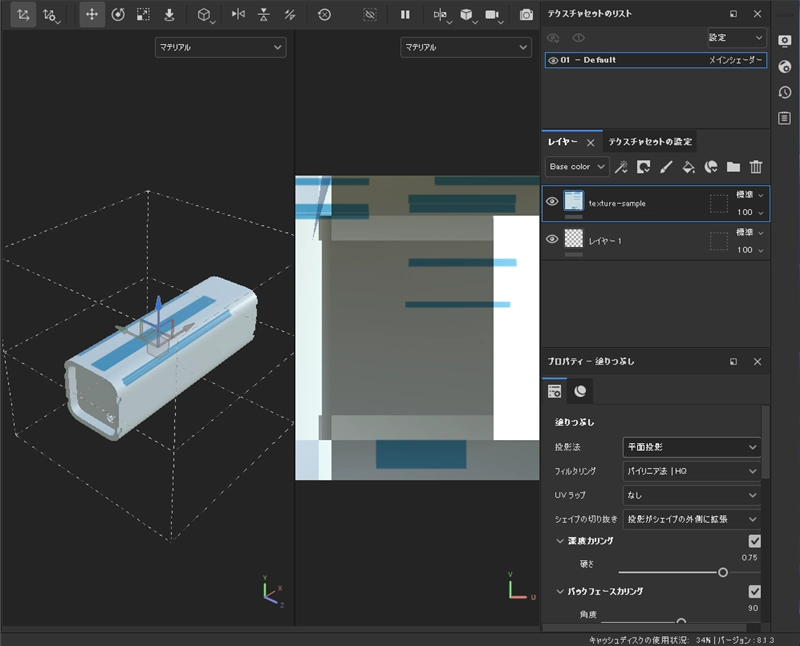Toggle visibility of 01 - Default texture set
This screenshot has width=800, height=646.
[x=553, y=60]
